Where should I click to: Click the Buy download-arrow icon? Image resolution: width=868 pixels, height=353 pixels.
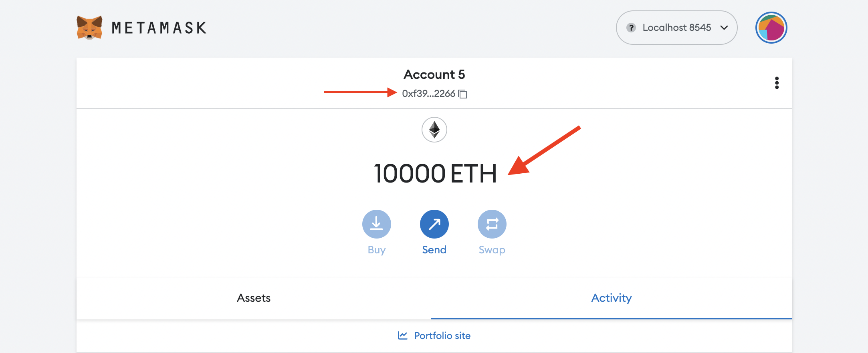coord(376,224)
